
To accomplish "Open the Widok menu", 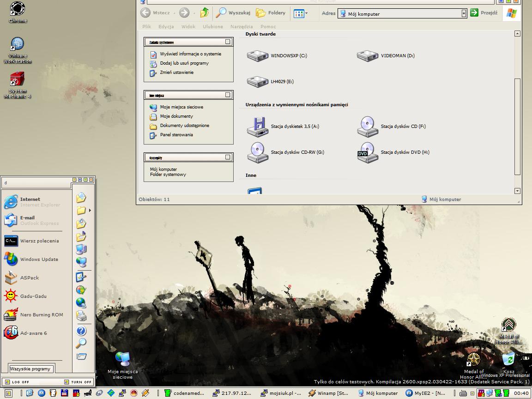I will tap(188, 27).
